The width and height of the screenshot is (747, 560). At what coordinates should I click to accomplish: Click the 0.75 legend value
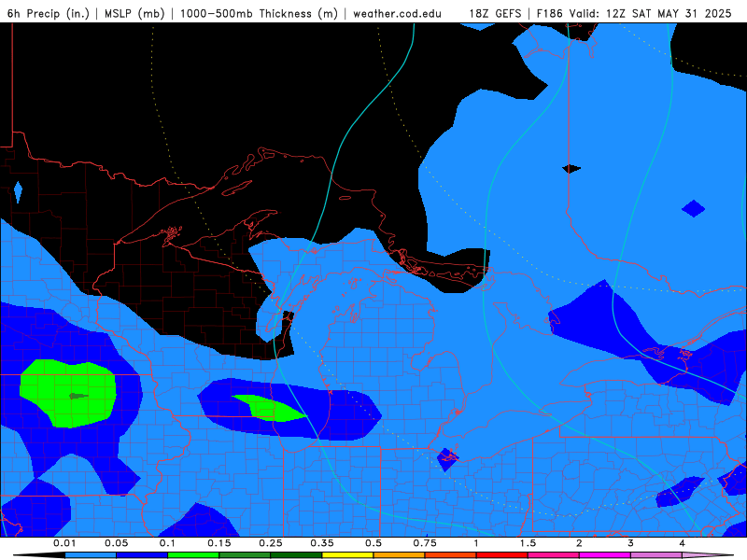click(x=425, y=543)
